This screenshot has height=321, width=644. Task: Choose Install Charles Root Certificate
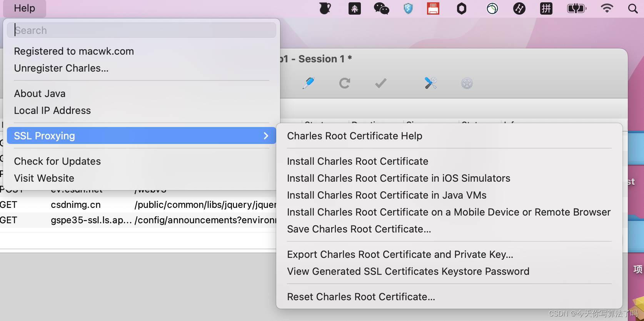449,161
